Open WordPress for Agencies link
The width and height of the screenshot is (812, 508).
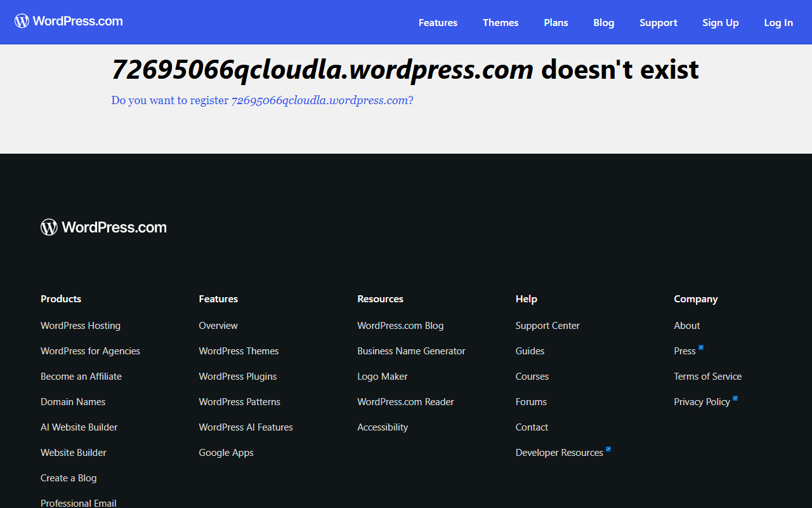coord(90,351)
